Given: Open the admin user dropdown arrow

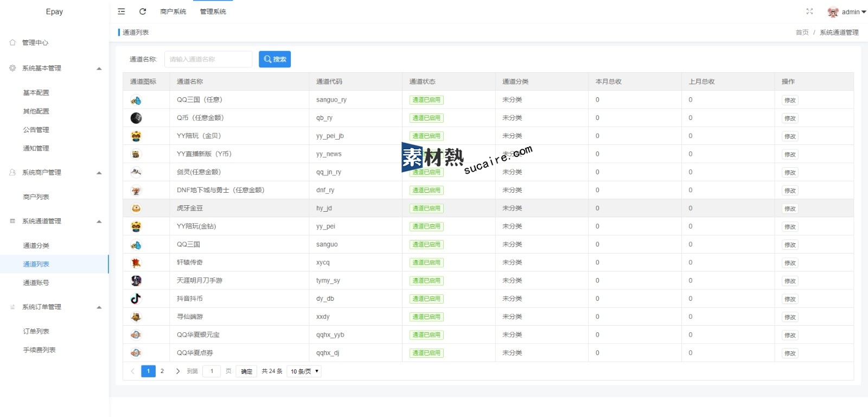Looking at the screenshot, I should (x=864, y=12).
